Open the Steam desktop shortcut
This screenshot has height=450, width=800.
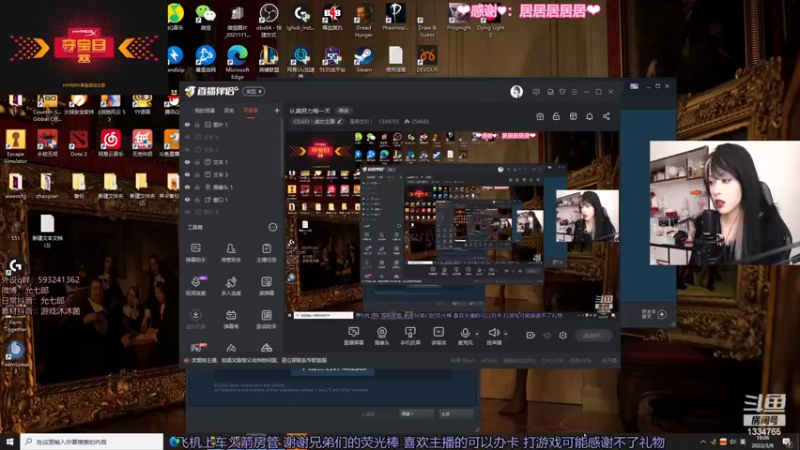(364, 59)
